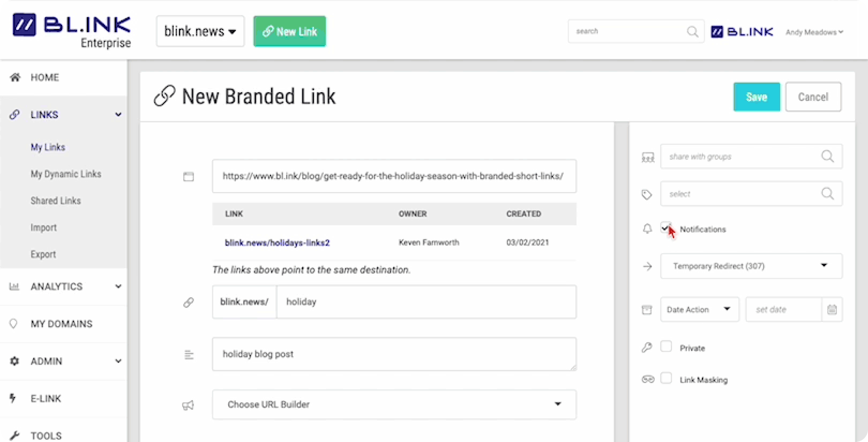Open the Choose URL Builder dropdown

pos(394,404)
